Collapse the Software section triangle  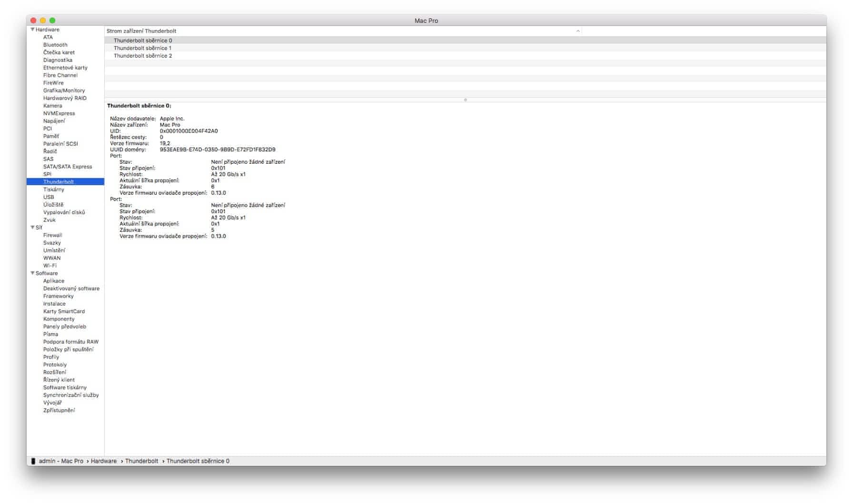pos(32,273)
